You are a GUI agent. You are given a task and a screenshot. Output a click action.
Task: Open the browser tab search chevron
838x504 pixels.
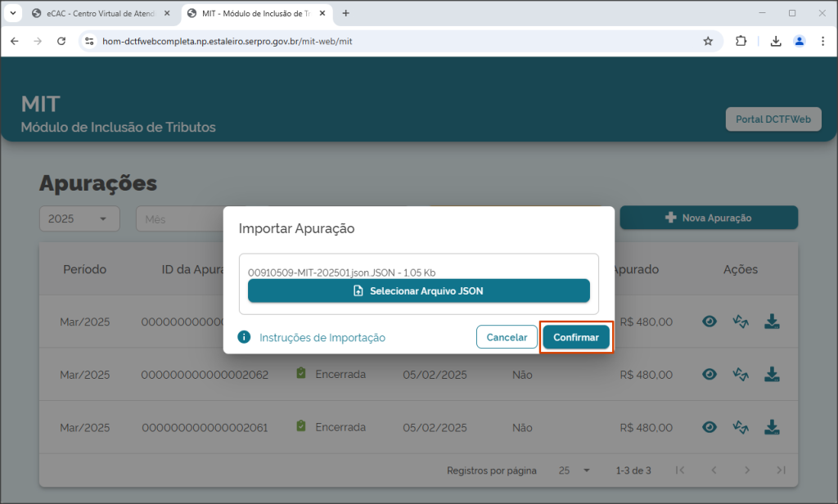tap(13, 13)
